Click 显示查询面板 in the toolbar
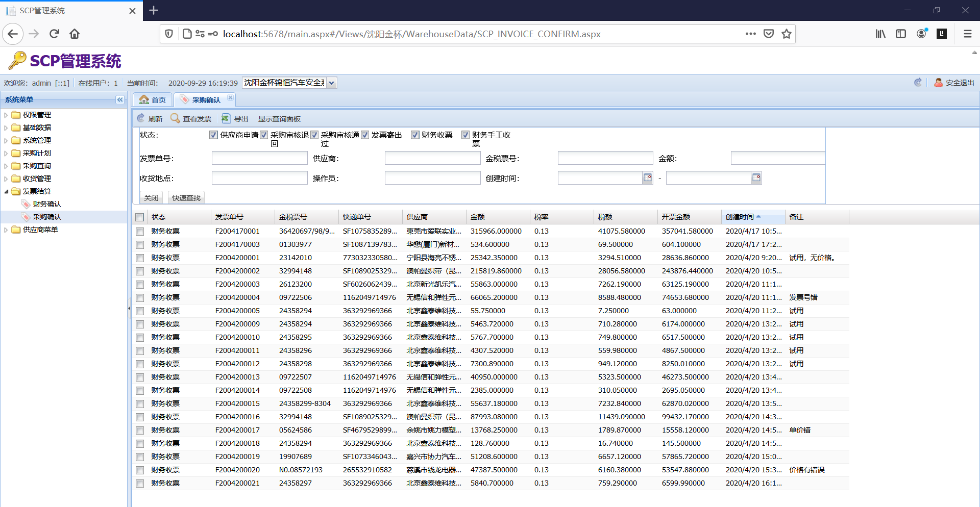This screenshot has height=507, width=980. tap(279, 119)
